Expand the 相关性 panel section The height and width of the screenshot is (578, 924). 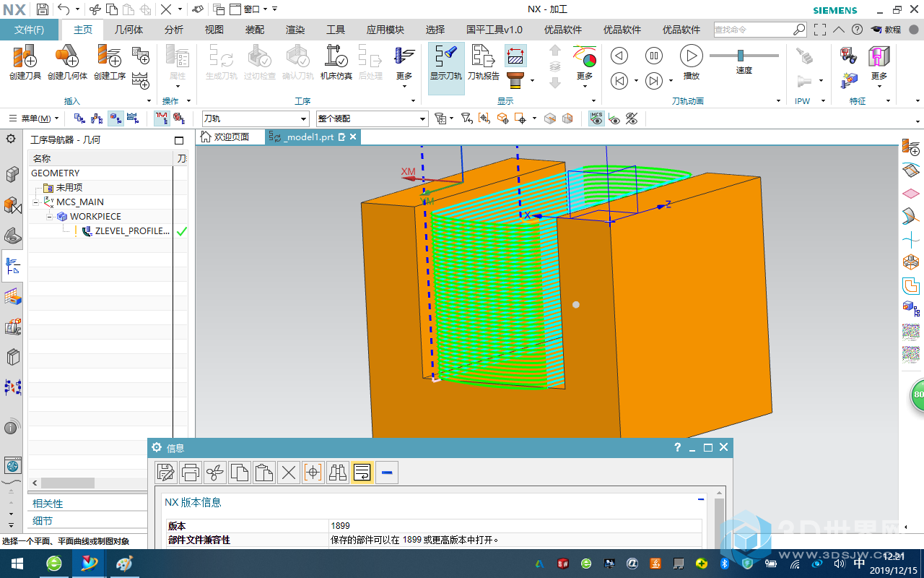point(48,504)
